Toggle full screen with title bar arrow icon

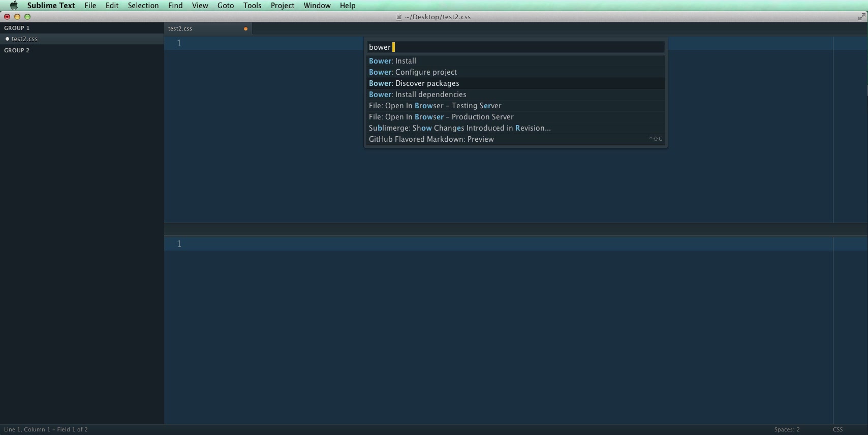tap(861, 17)
